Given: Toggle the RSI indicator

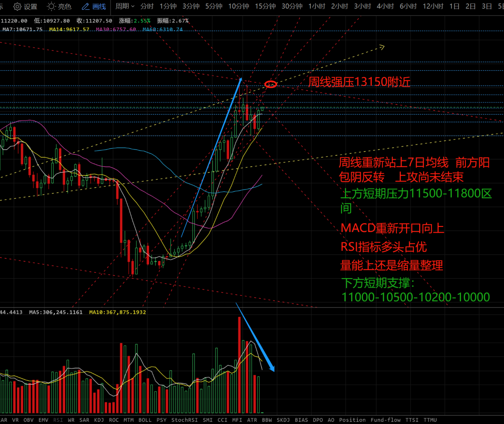Looking at the screenshot, I should pos(58,420).
